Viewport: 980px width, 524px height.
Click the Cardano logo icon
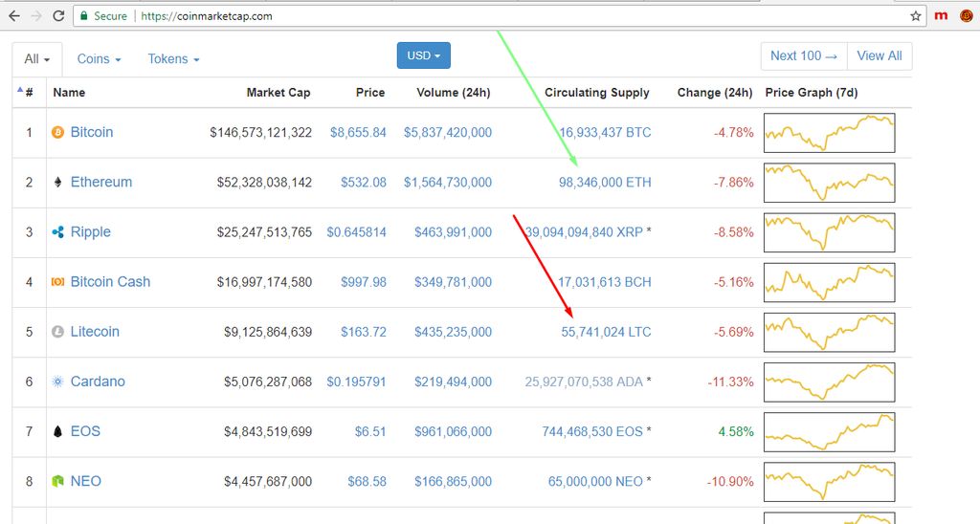click(x=57, y=382)
